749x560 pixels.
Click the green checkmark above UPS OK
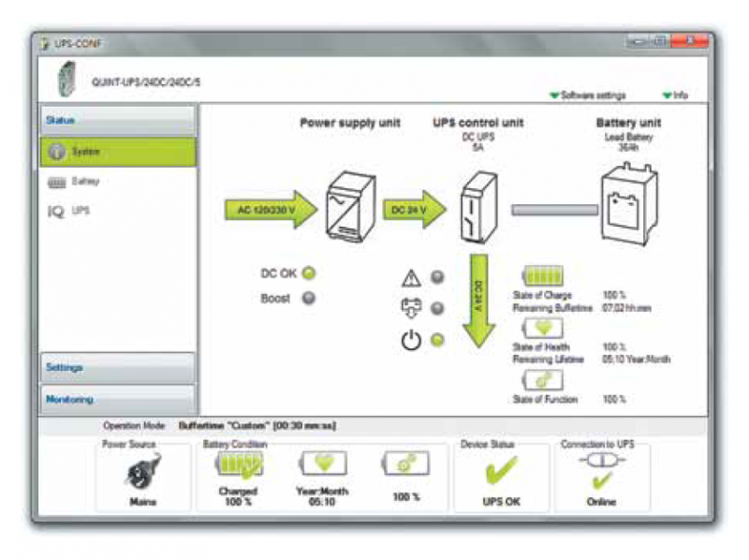coord(501,470)
